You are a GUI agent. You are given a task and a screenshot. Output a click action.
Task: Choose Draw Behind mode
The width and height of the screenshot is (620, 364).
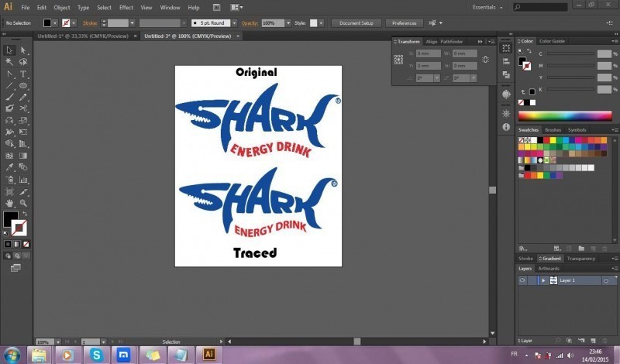tap(17, 256)
